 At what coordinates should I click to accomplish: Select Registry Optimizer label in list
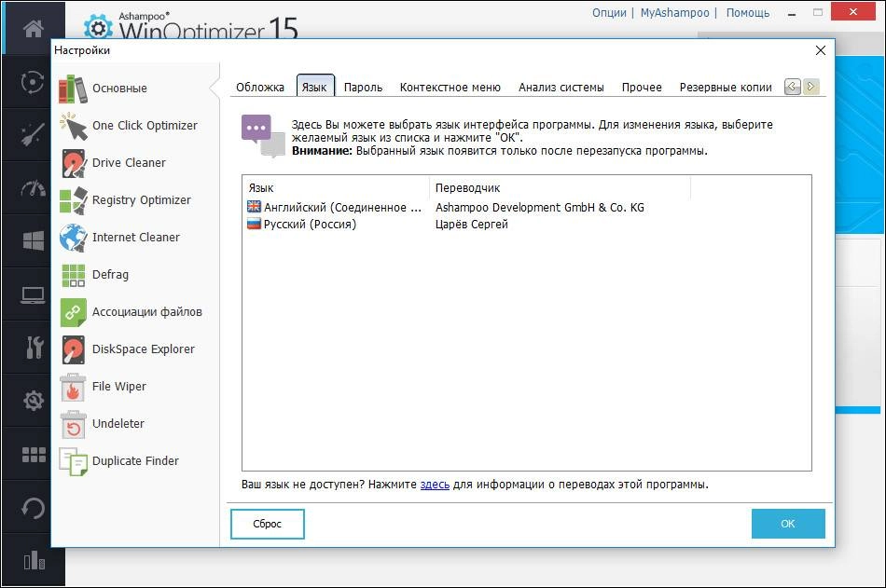[141, 200]
